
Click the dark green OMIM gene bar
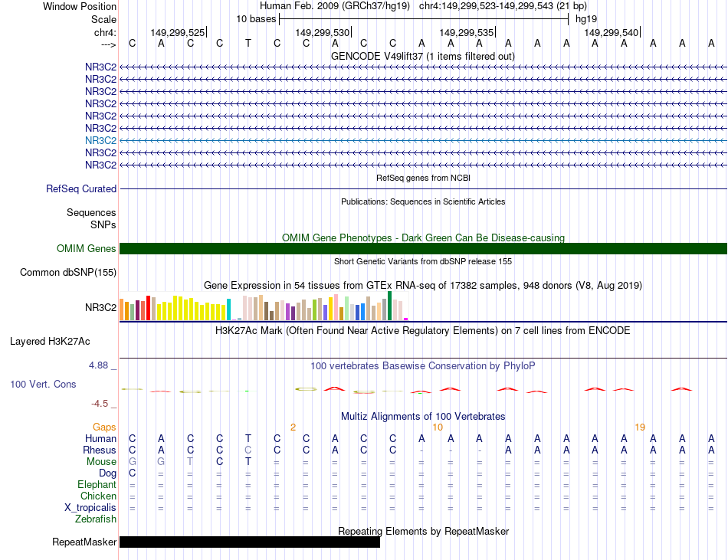(423, 248)
